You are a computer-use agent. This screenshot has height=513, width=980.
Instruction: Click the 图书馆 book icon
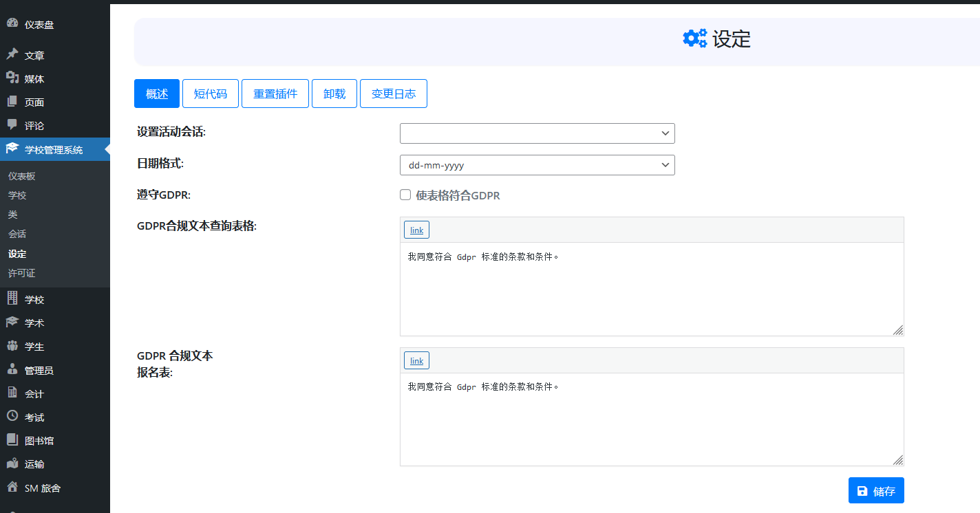click(12, 440)
